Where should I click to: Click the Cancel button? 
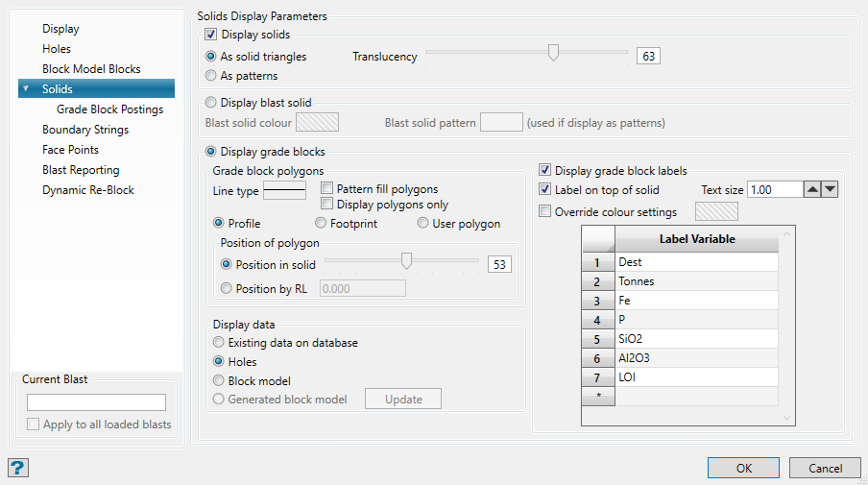click(x=825, y=468)
